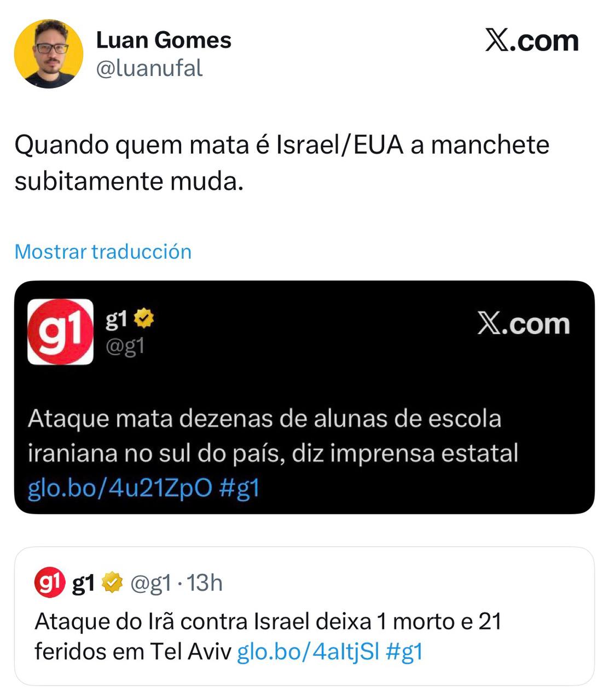The height and width of the screenshot is (700, 609).
Task: Click the #g1 hashtag in quoted post
Action: pos(404,652)
